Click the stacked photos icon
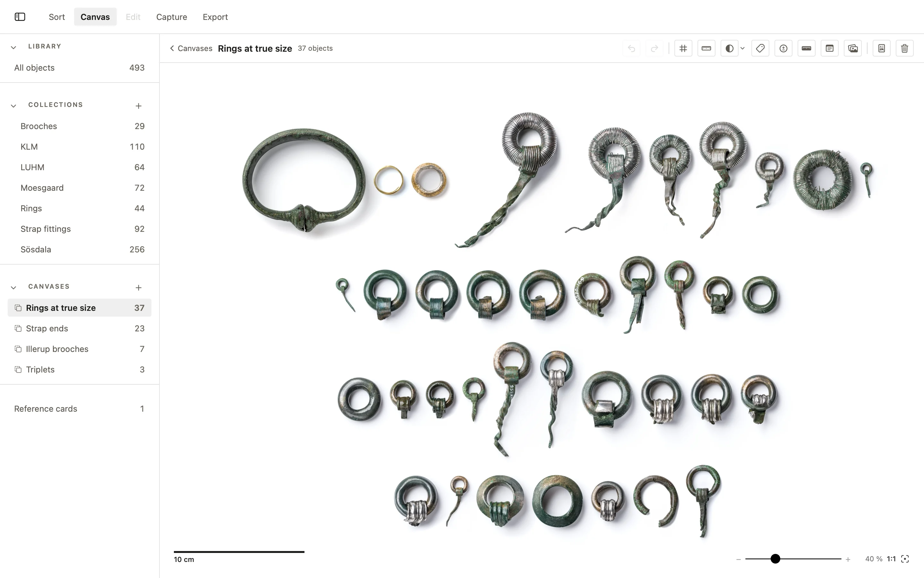 852,48
